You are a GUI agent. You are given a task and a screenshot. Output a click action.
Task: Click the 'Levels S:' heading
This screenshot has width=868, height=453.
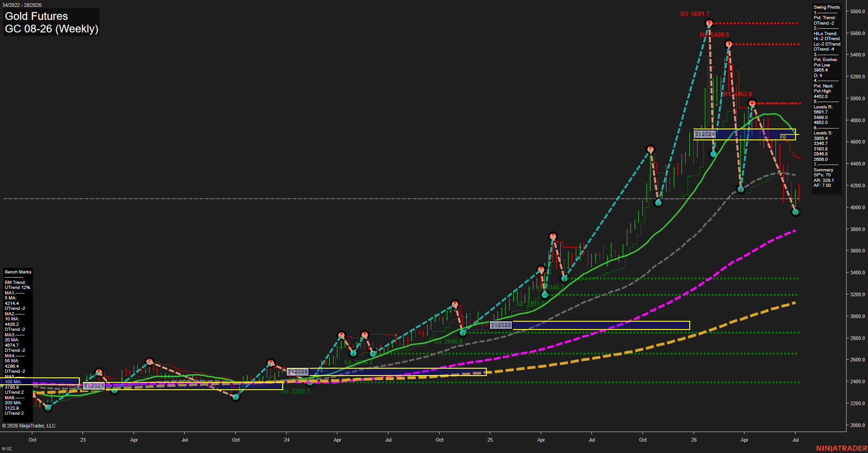(x=823, y=133)
